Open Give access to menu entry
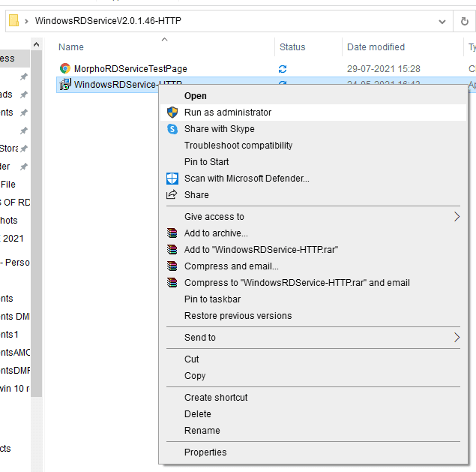Viewport: 476px width, 472px height. click(x=313, y=217)
